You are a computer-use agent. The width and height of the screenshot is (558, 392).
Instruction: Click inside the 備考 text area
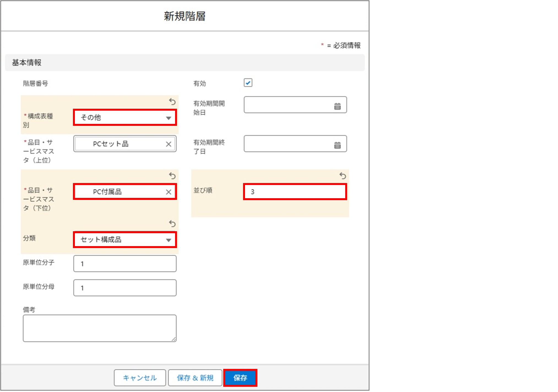pos(99,328)
